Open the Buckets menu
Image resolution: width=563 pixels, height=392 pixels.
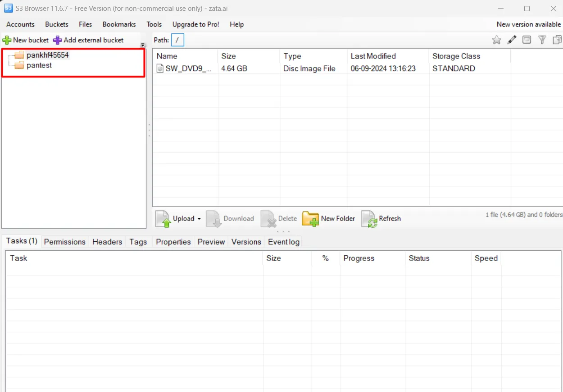pos(57,24)
